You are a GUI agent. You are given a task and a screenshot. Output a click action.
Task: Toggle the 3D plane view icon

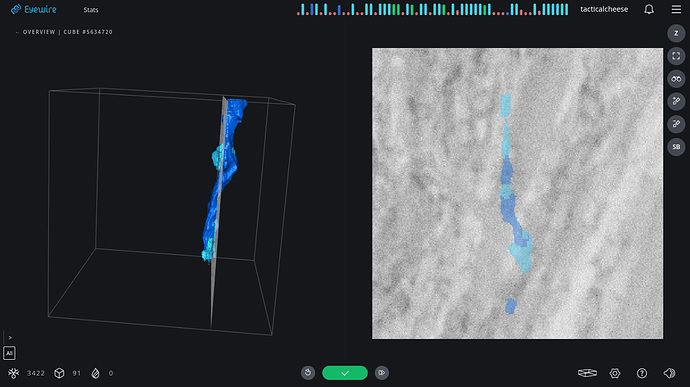(587, 373)
